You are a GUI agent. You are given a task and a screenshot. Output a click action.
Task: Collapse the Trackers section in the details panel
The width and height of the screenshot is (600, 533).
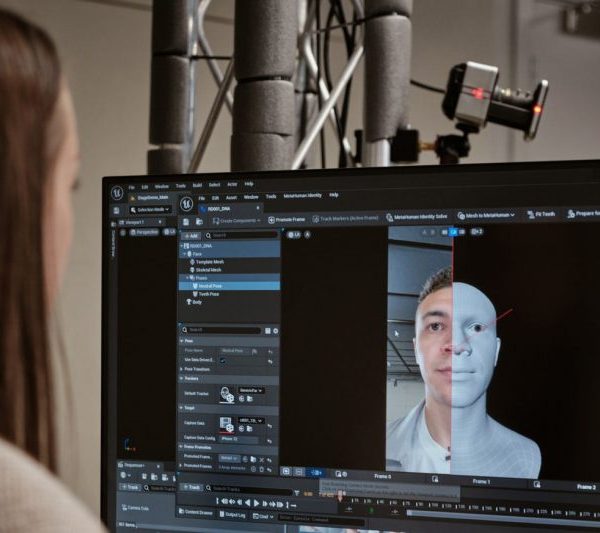[x=181, y=378]
